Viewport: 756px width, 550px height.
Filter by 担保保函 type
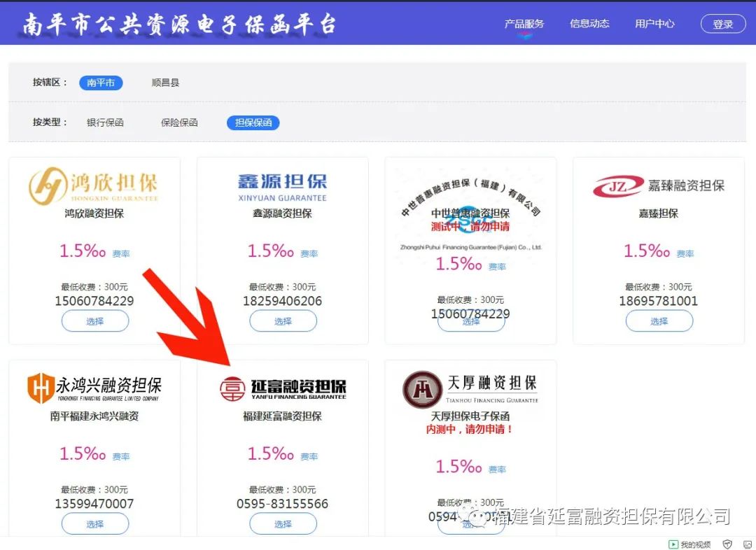coord(253,123)
